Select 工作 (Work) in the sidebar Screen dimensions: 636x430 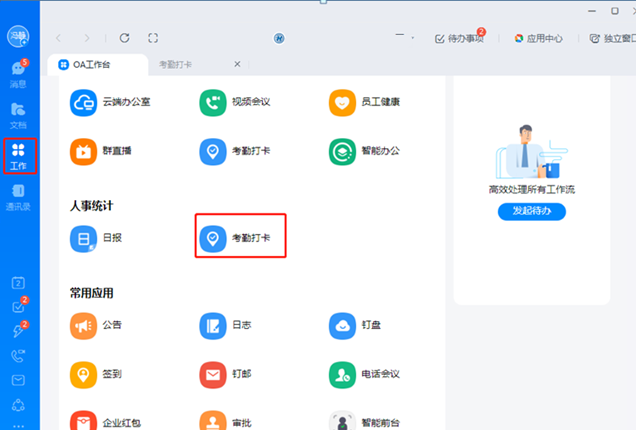pos(18,156)
